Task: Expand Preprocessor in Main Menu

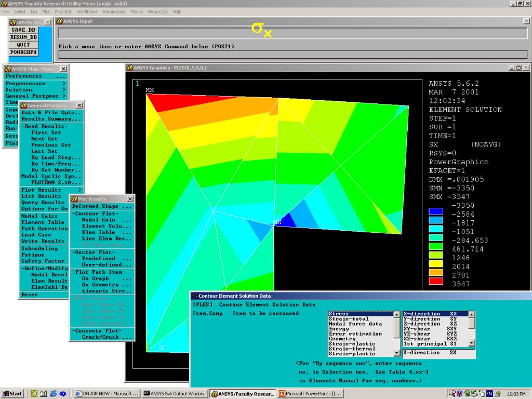Action: [x=36, y=84]
